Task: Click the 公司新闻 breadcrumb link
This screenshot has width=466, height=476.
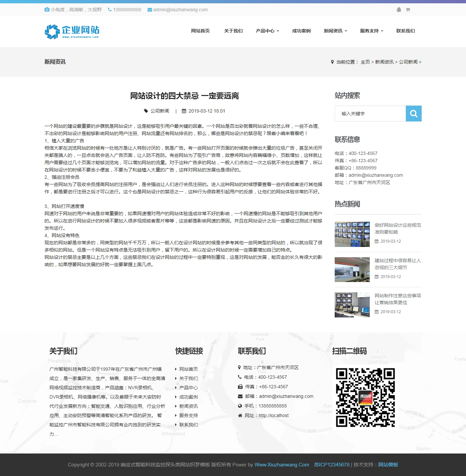Action: pos(408,62)
